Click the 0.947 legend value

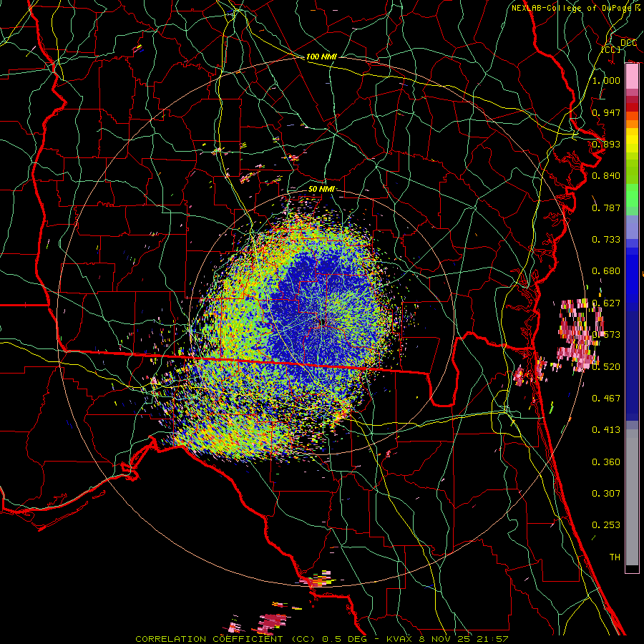(x=606, y=112)
